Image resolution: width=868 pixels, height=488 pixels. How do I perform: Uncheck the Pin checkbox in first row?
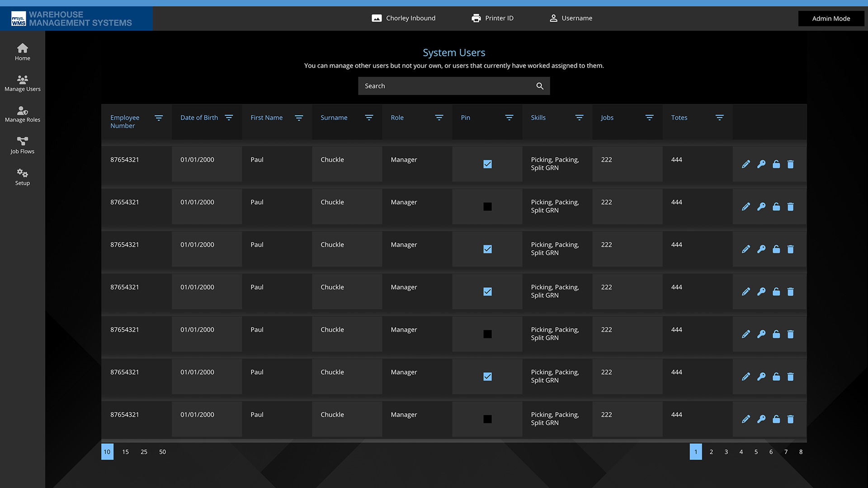click(x=487, y=164)
